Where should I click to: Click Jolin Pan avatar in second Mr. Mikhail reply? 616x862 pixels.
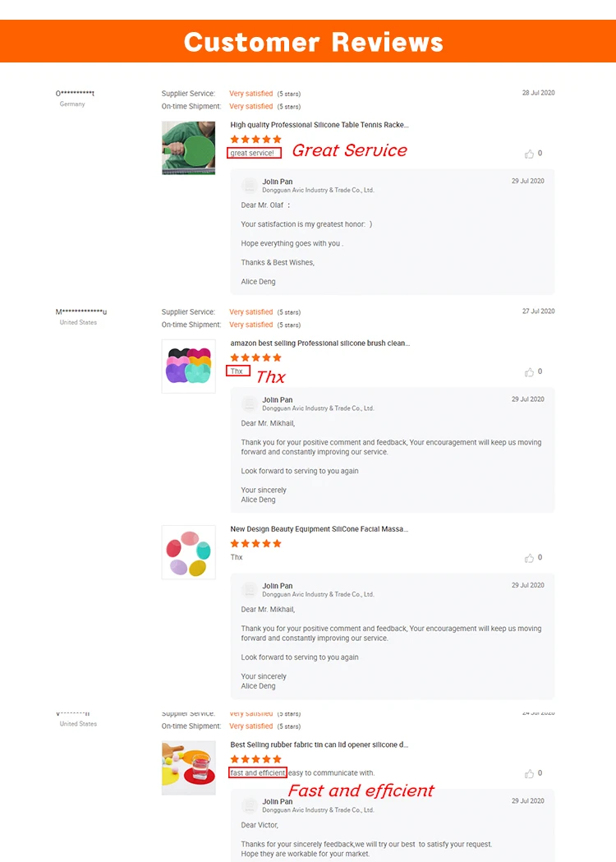[x=250, y=590]
